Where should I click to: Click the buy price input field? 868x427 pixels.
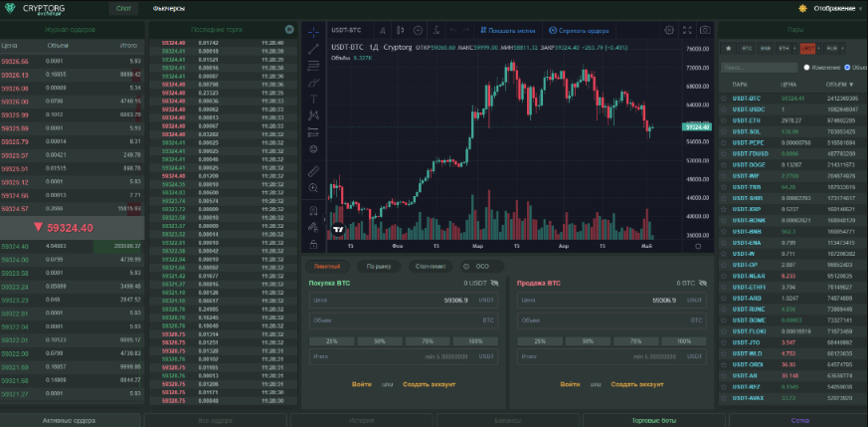[404, 301]
